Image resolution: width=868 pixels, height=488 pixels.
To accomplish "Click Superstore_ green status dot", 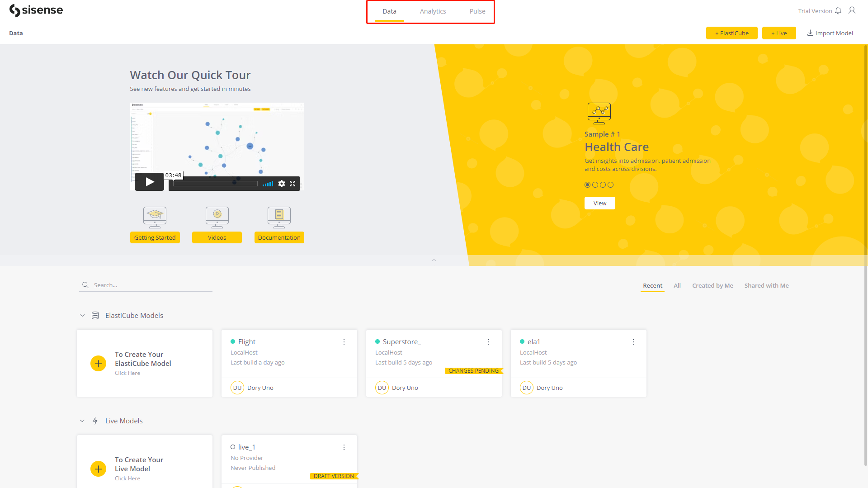I will pyautogui.click(x=377, y=341).
